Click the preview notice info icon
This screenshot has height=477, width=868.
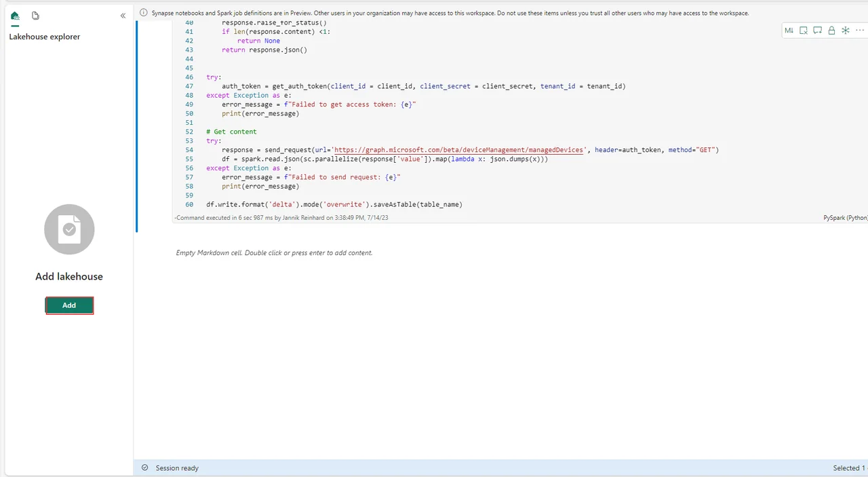coord(144,13)
